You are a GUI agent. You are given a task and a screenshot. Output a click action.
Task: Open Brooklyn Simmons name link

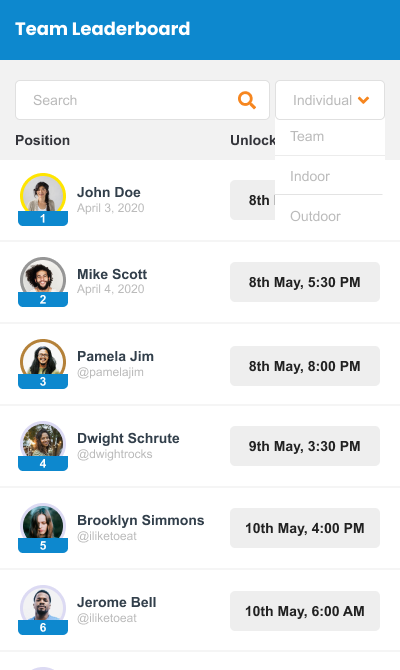pos(141,520)
